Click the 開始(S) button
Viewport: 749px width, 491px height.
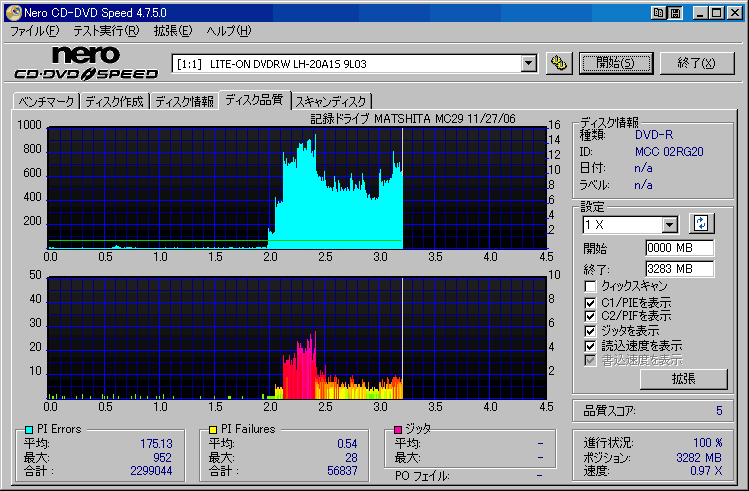point(616,63)
